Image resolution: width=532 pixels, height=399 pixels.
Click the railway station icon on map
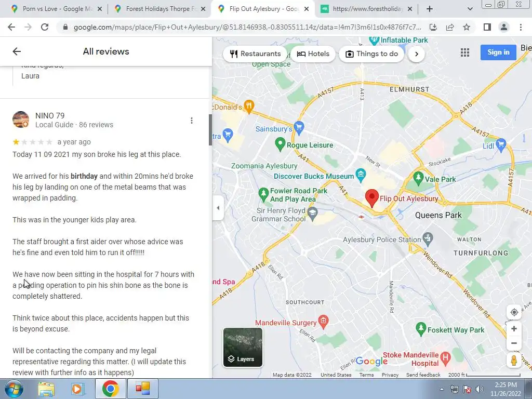[362, 217]
